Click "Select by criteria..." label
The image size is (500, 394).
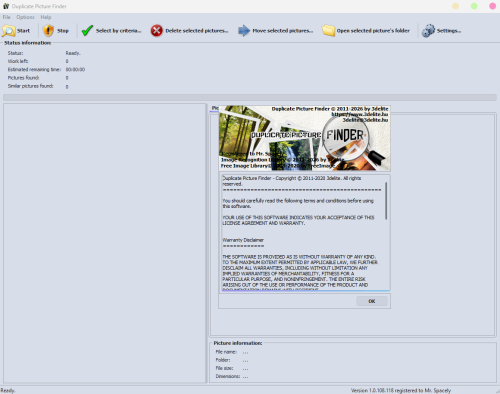pos(119,31)
